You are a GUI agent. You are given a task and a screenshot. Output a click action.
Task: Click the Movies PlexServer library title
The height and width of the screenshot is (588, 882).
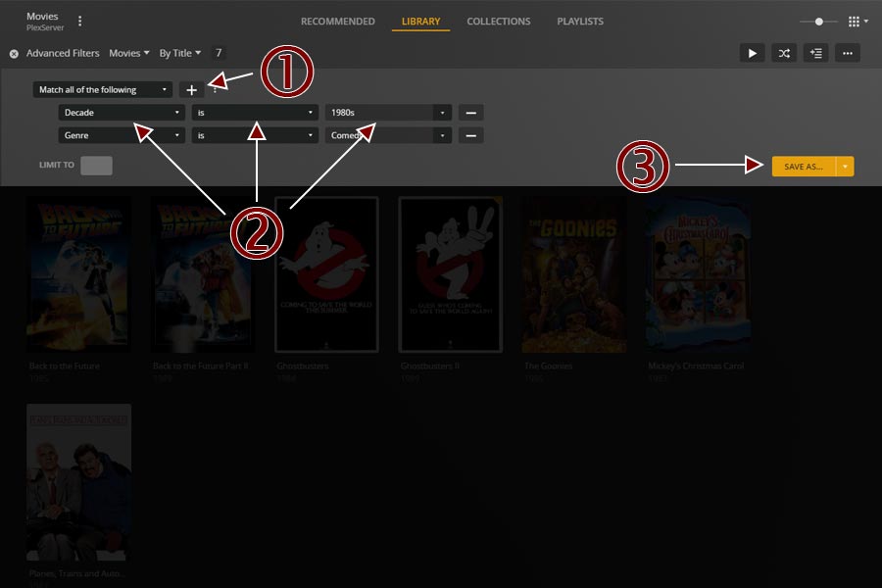44,22
